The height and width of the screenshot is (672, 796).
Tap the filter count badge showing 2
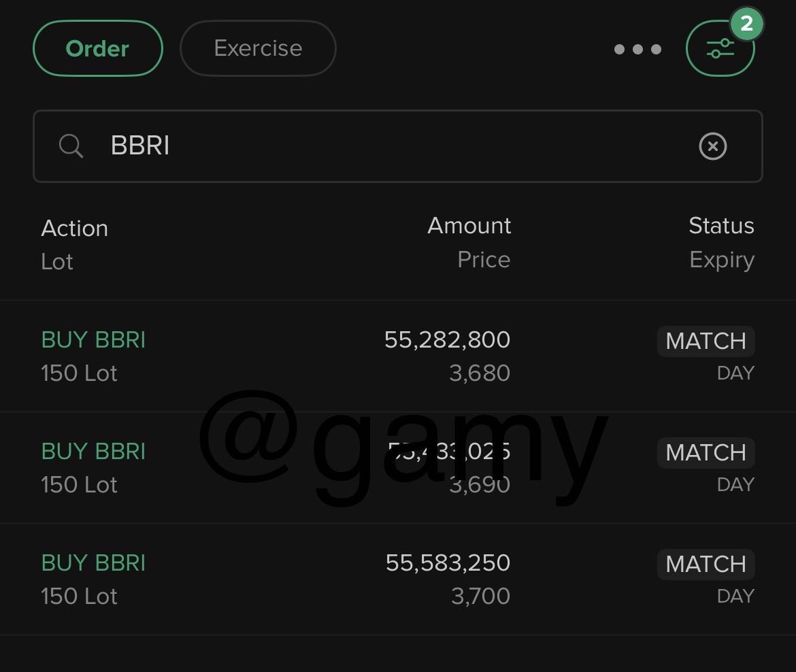(x=746, y=24)
